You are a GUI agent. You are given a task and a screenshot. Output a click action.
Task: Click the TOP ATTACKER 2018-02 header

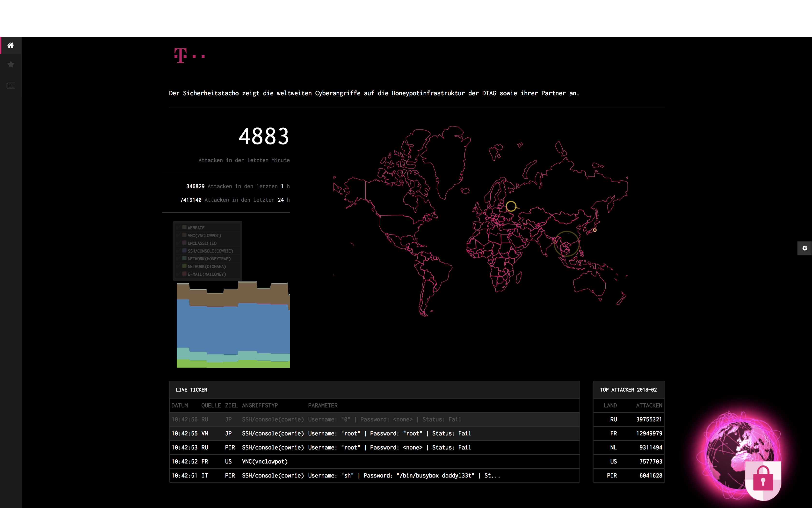(x=629, y=390)
